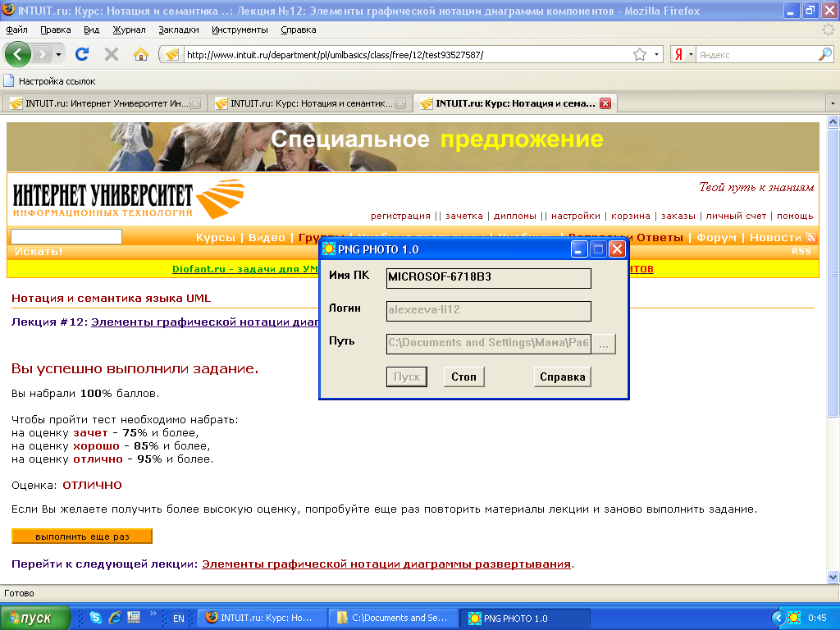This screenshot has height=630, width=840.
Task: Click the Стоп button in PNG PHOTO
Action: click(x=463, y=377)
